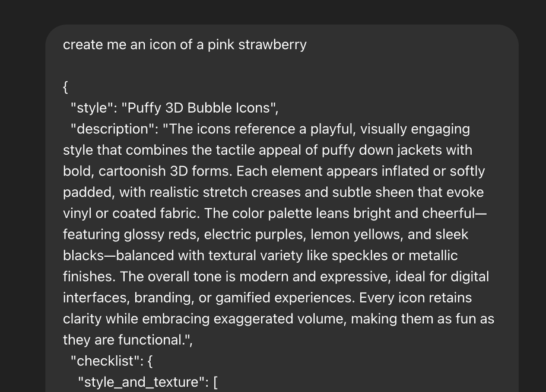Click the "create me an icon" prompt line
This screenshot has width=546, height=392.
[184, 45]
